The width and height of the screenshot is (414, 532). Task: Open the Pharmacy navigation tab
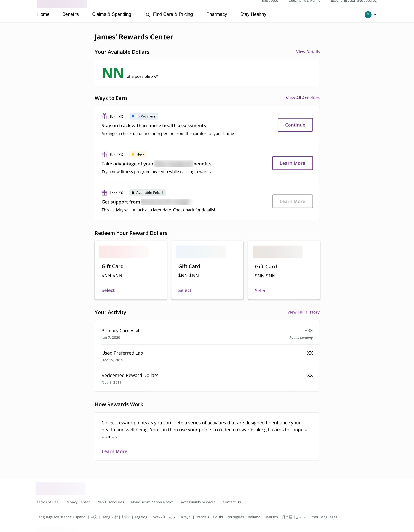click(x=217, y=14)
